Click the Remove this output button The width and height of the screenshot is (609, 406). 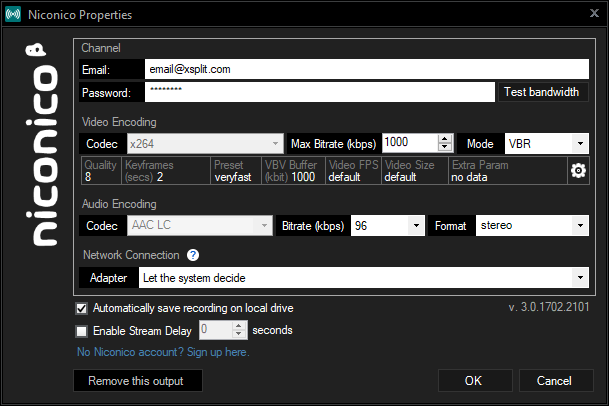pos(137,381)
